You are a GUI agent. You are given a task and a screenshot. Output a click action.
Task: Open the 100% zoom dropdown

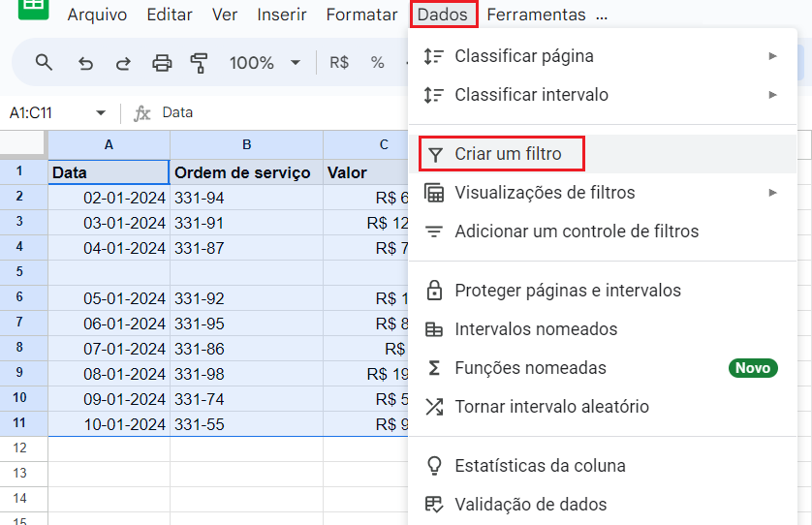[x=265, y=63]
